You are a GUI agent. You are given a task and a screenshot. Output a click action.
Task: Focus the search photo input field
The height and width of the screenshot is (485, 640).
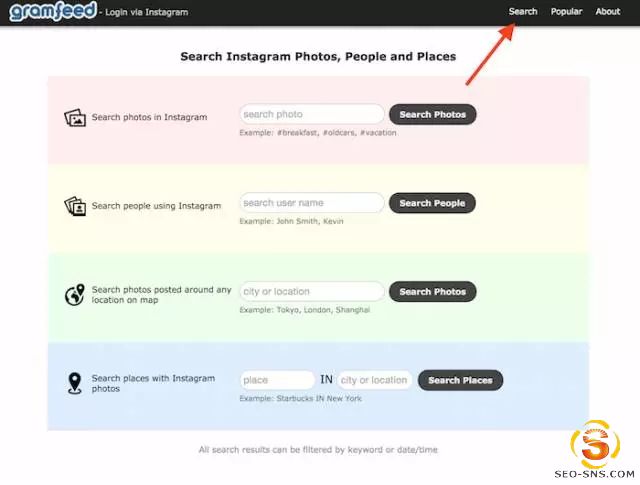pos(311,115)
